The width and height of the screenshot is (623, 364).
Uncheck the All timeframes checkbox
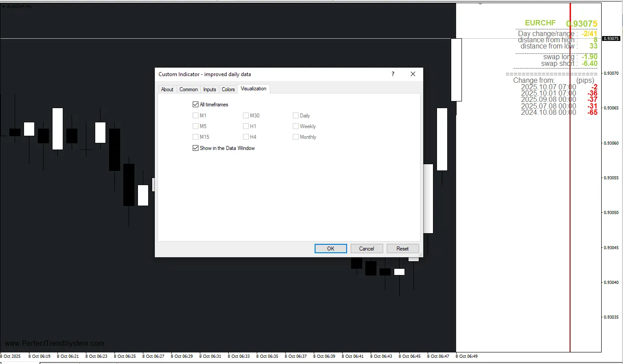[195, 105]
